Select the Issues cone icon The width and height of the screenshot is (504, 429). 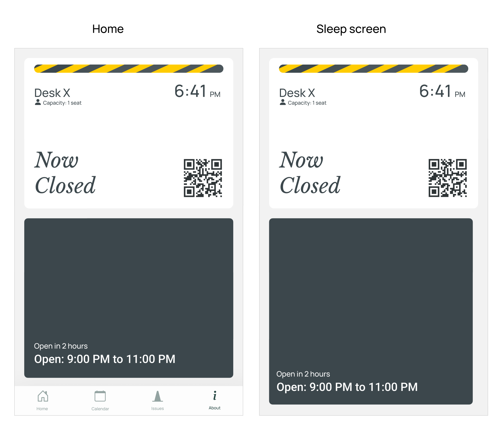(157, 396)
